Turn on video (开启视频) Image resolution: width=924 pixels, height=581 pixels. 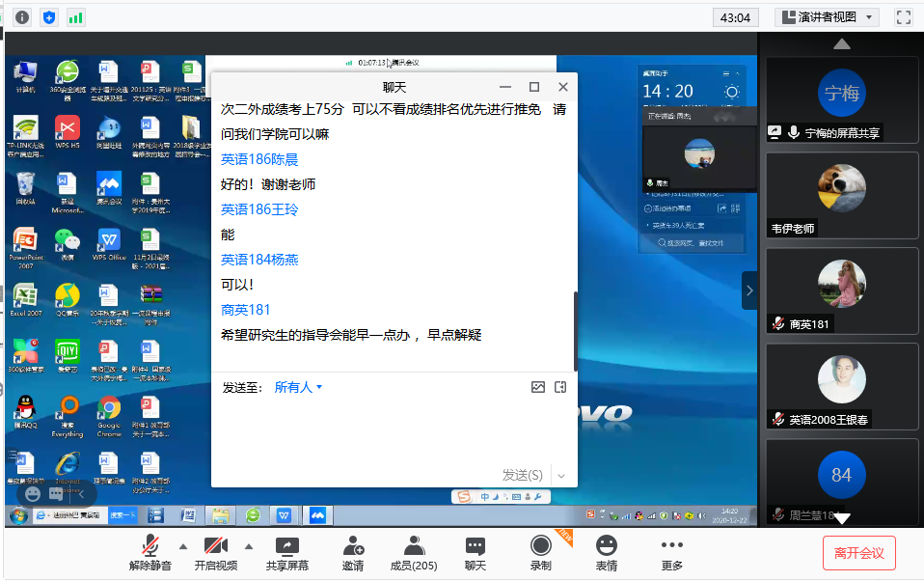[216, 553]
